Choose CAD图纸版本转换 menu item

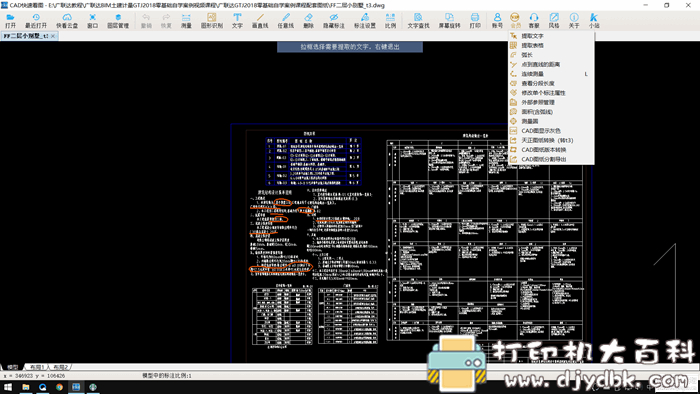[x=551, y=149]
